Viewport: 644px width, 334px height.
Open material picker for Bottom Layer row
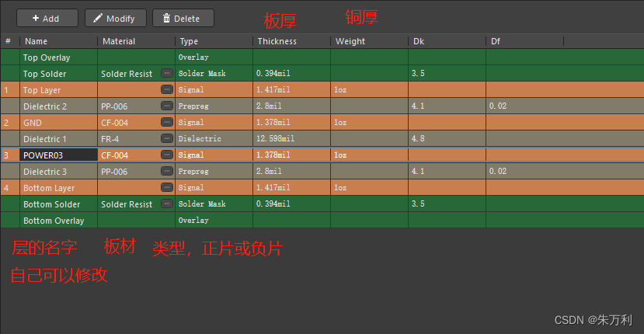coord(167,187)
